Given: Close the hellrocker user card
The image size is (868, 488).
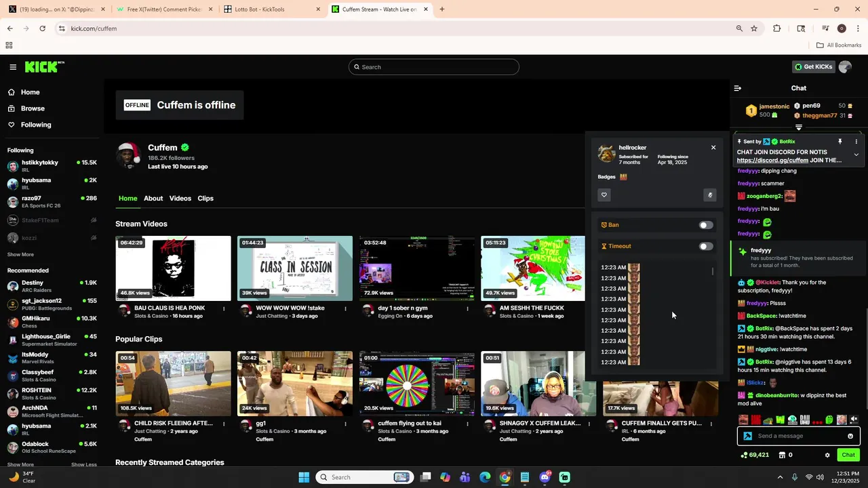Looking at the screenshot, I should (x=713, y=148).
